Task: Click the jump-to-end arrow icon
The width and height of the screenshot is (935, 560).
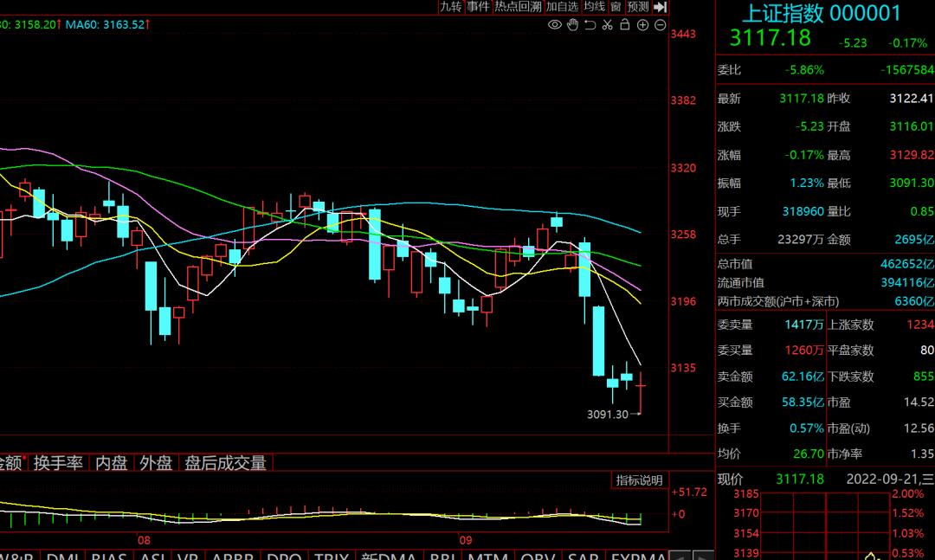Action: click(660, 7)
